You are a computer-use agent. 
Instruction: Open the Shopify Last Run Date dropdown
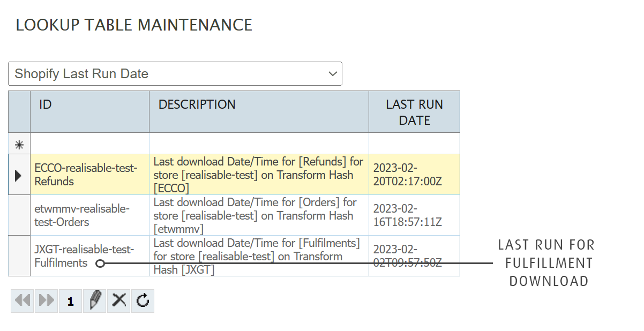tap(175, 74)
